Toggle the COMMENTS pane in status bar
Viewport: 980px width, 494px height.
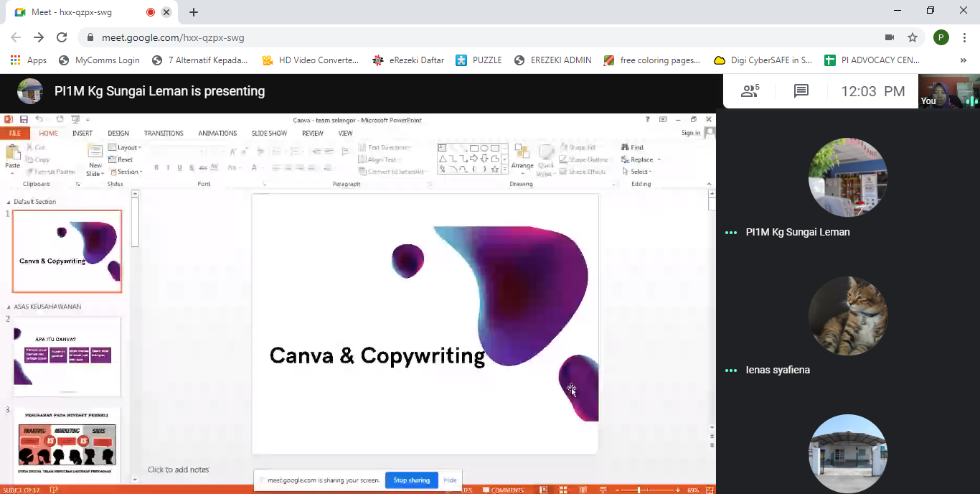(504, 490)
